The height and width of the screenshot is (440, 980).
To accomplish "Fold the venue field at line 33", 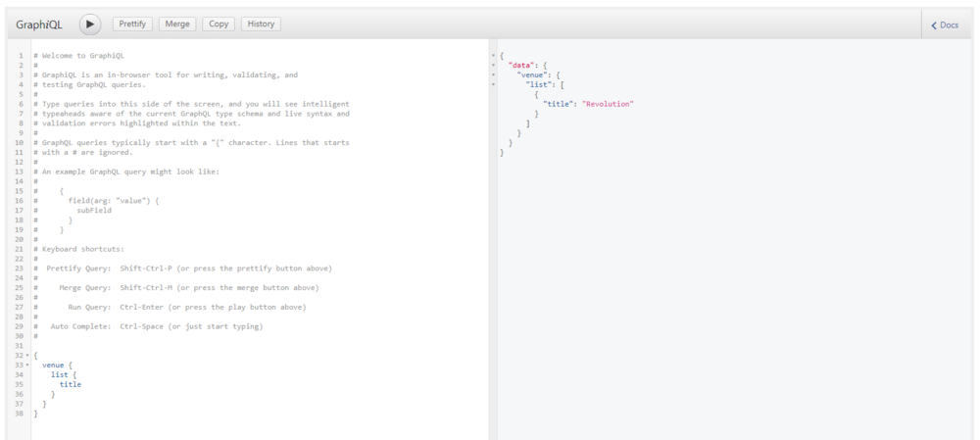I will tap(26, 365).
